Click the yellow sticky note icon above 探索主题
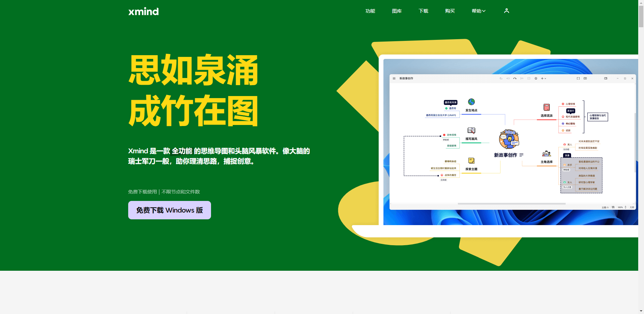The image size is (644, 314). click(471, 160)
